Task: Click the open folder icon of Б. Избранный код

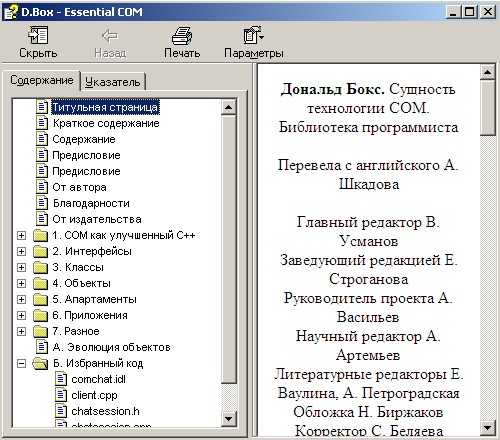Action: click(x=40, y=363)
